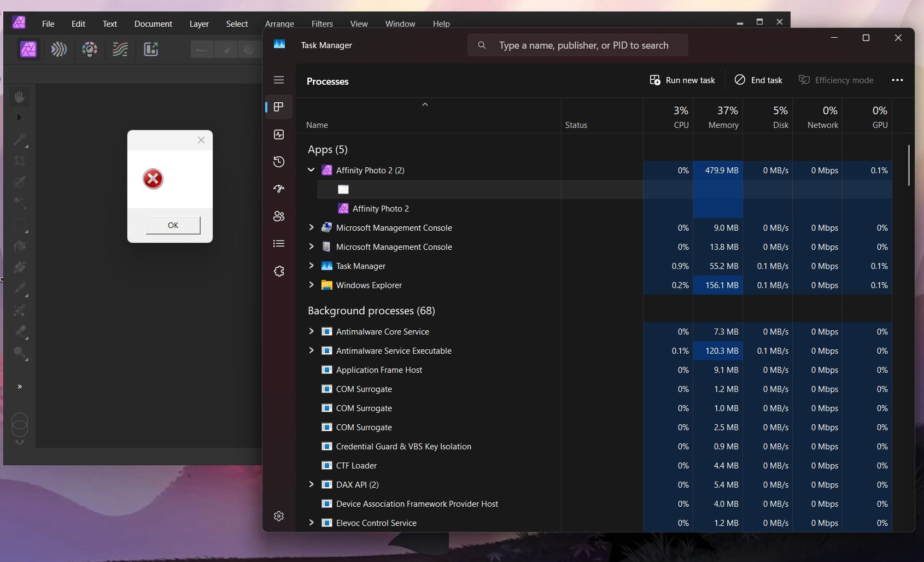Open the Users page icon in sidebar
This screenshot has height=562, width=924.
tap(279, 216)
